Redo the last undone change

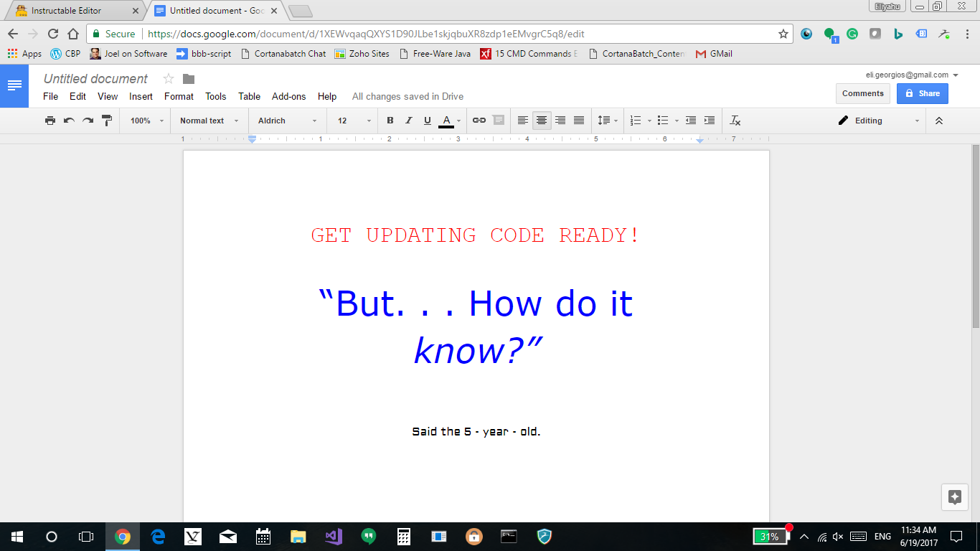tap(88, 121)
